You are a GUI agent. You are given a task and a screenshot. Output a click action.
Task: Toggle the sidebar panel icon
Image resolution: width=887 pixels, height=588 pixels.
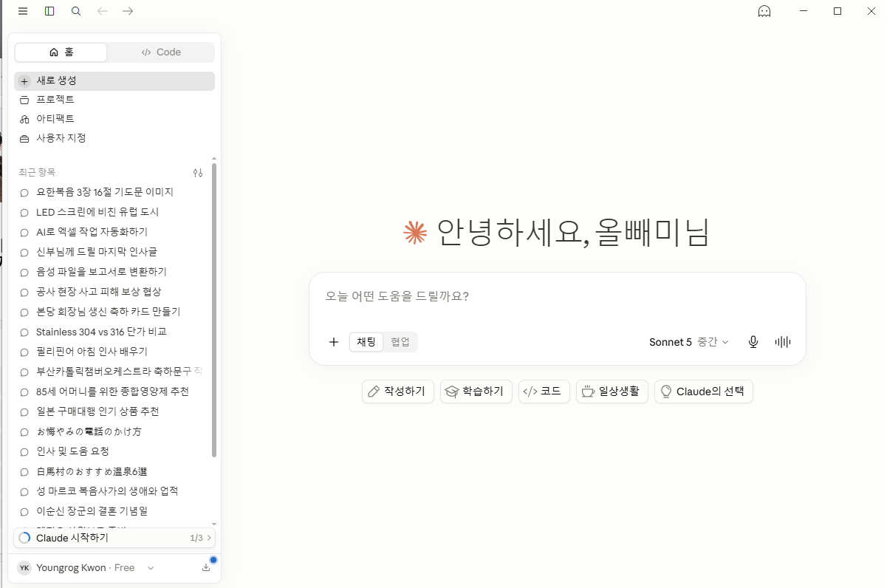(49, 11)
